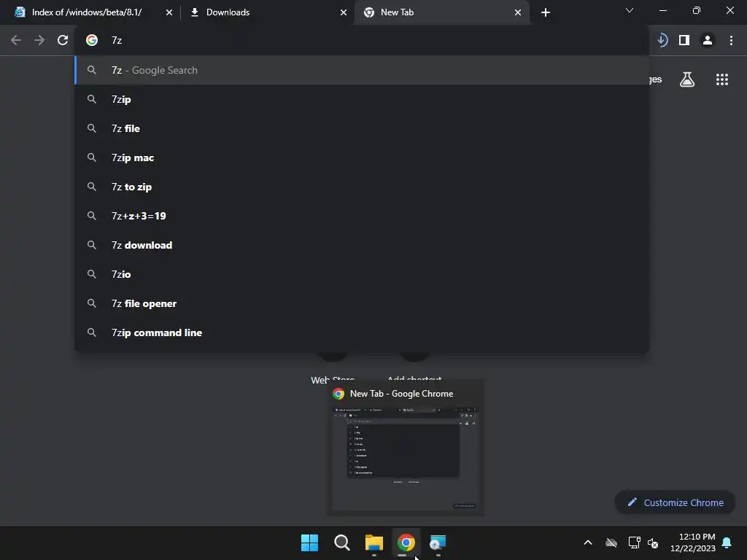
Task: Open Chrome downloads indicator icon
Action: tap(661, 40)
